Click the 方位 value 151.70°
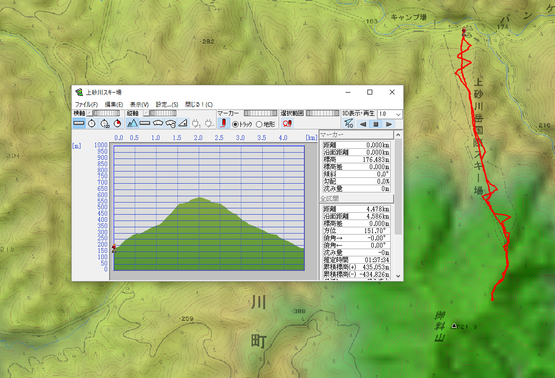This screenshot has width=555, height=378. click(375, 230)
